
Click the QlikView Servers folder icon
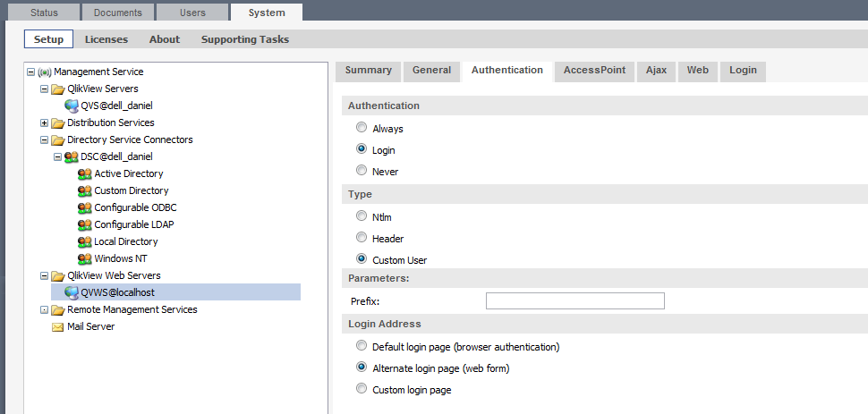(58, 89)
